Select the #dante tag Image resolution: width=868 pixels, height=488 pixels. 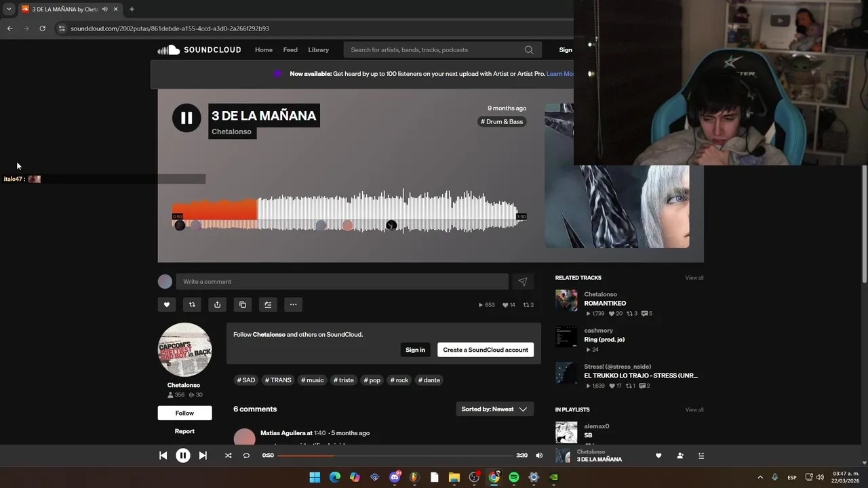coord(429,380)
